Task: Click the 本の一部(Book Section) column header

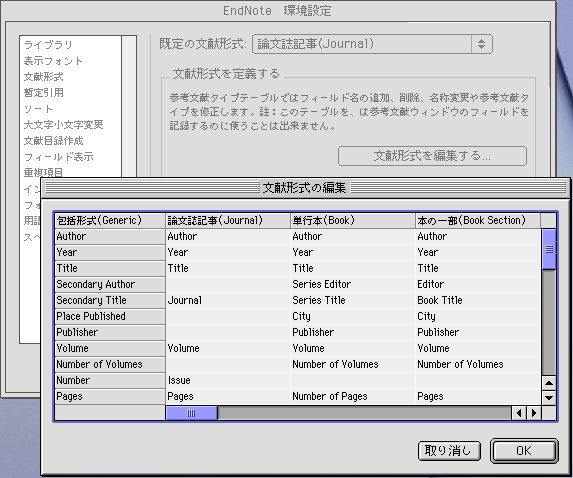Action: (478, 220)
